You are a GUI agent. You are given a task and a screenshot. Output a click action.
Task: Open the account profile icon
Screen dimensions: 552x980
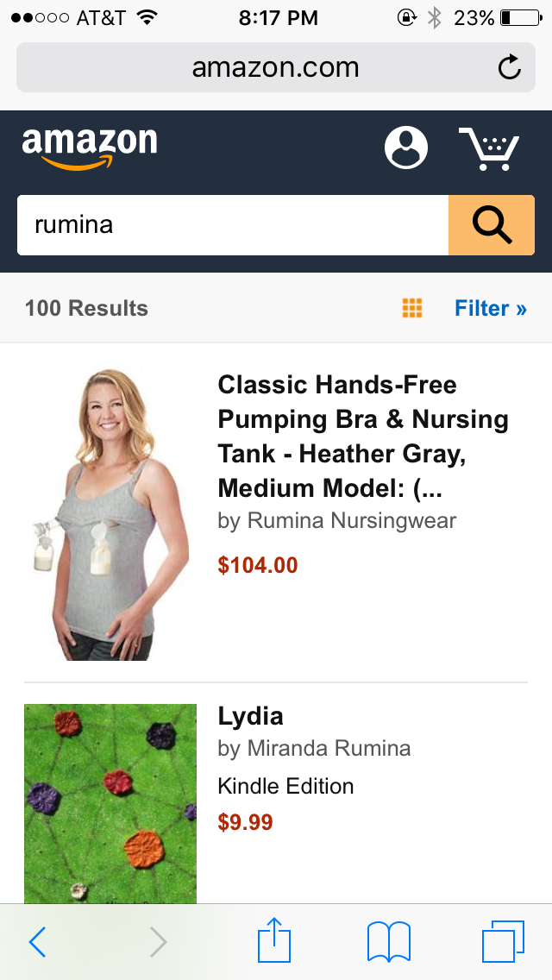(x=406, y=148)
